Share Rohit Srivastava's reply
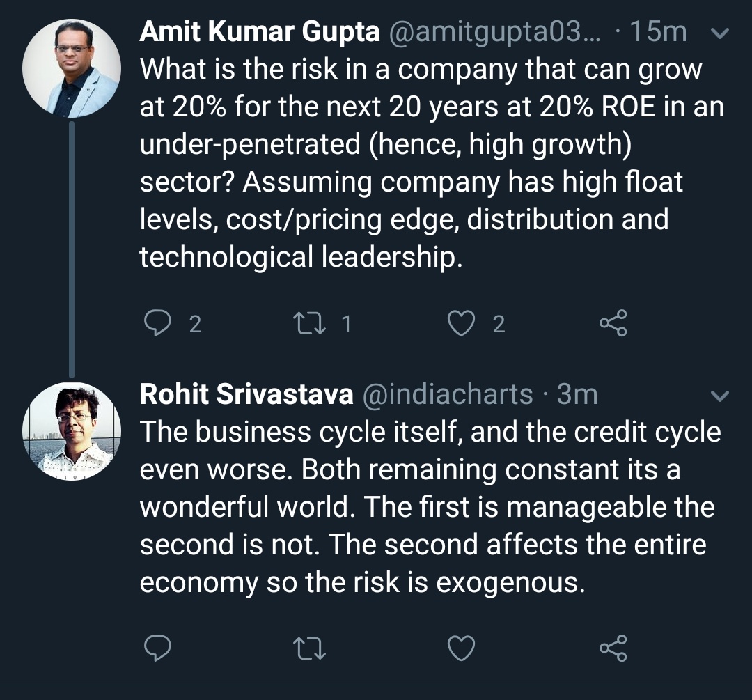 (613, 648)
